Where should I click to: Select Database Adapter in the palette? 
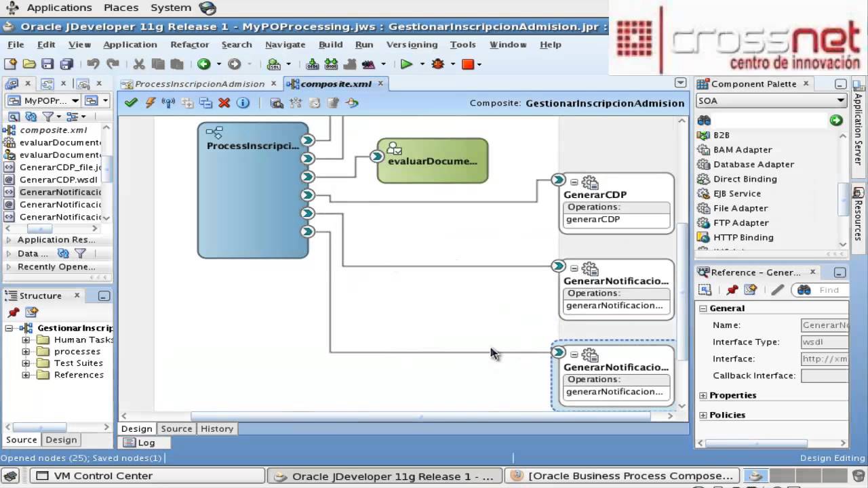point(753,164)
